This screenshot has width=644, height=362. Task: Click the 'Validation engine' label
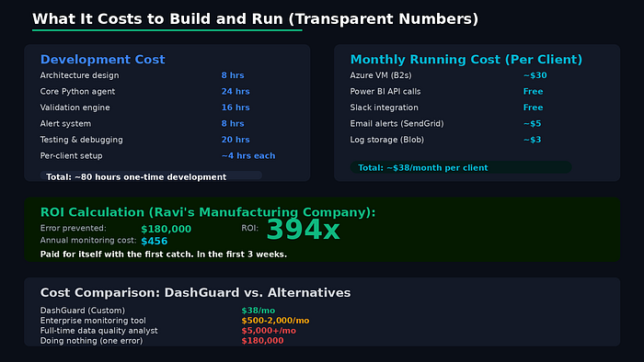point(75,107)
